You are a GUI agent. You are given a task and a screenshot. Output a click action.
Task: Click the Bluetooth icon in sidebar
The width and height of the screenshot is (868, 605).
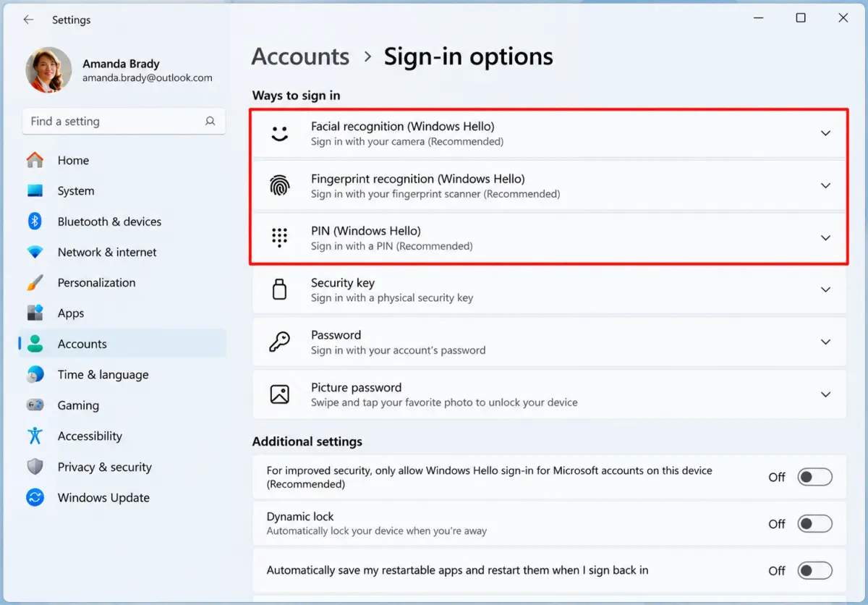(35, 221)
